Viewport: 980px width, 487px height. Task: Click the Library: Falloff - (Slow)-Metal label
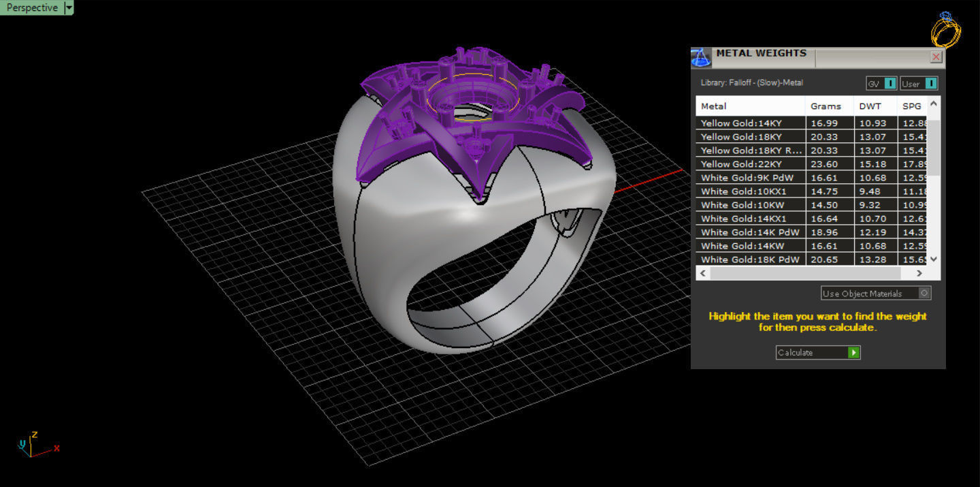pyautogui.click(x=752, y=82)
